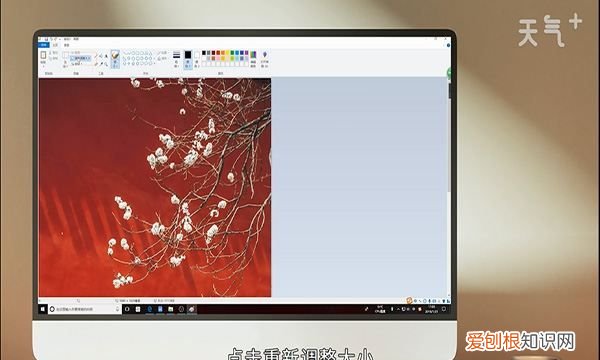Switch to the Home ribbon tab
This screenshot has width=600, height=360.
(55, 45)
